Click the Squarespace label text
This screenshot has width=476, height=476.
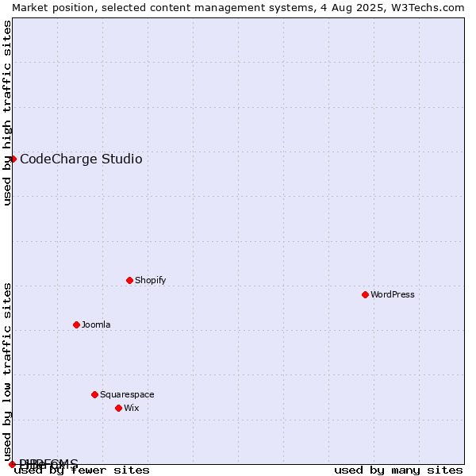(x=127, y=394)
